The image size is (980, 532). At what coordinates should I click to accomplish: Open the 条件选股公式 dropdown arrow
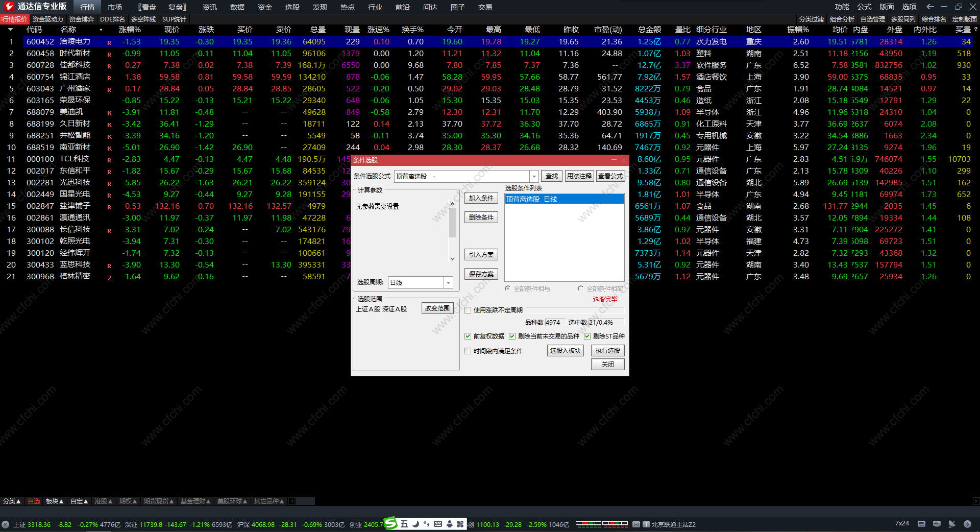[x=534, y=176]
